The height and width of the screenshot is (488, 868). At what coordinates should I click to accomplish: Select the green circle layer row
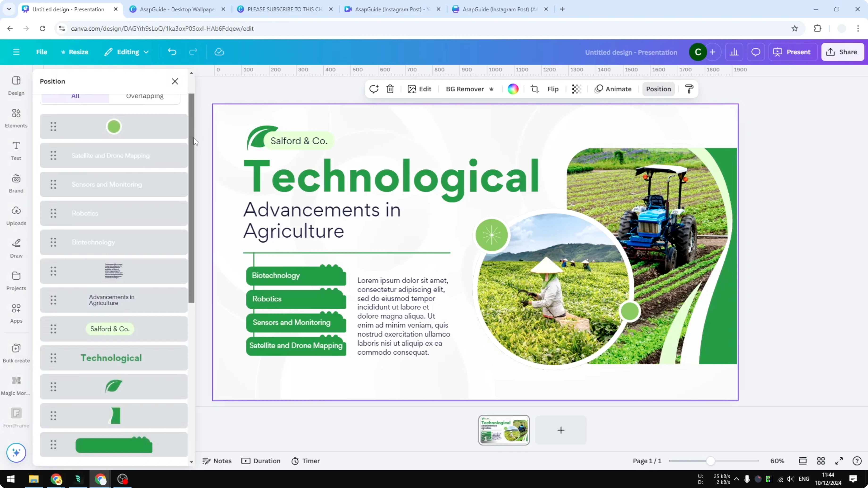coord(113,127)
